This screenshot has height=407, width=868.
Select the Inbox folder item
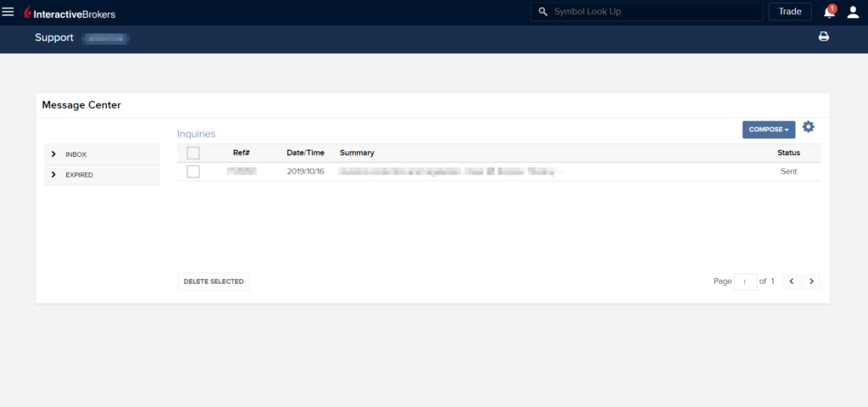[x=76, y=154]
